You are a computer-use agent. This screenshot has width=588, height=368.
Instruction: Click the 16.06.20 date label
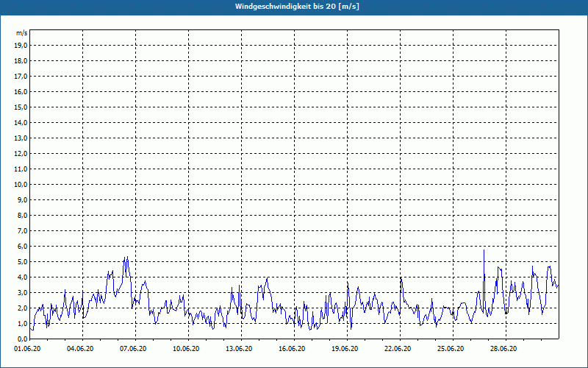coord(292,349)
